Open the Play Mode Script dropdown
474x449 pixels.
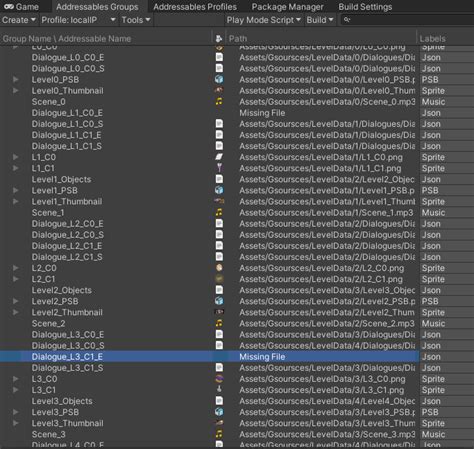(263, 20)
